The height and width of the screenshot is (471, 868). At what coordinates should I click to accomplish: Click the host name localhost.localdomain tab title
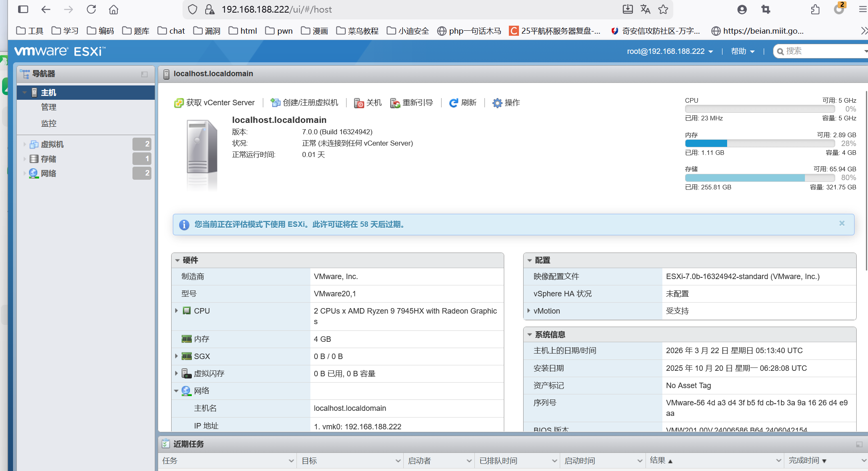pyautogui.click(x=213, y=74)
